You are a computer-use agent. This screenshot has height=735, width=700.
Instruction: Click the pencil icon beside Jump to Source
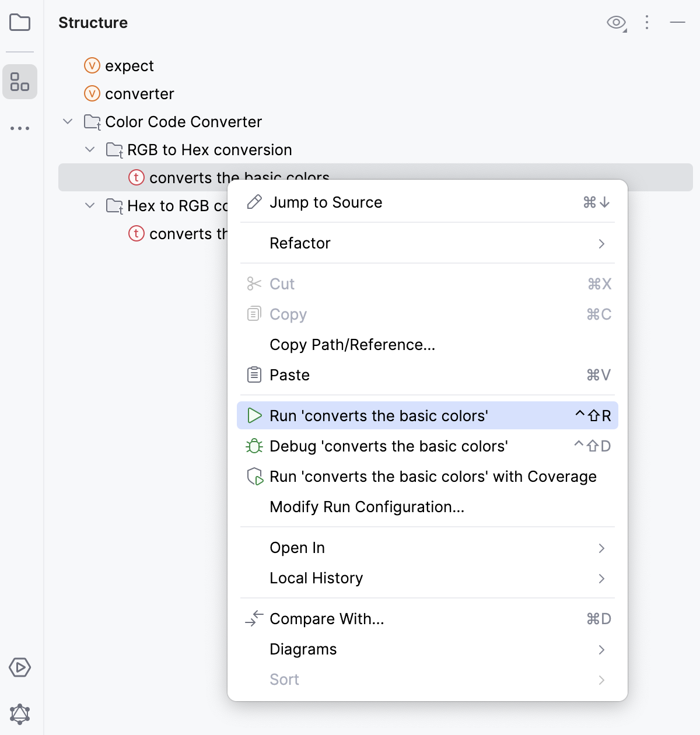[x=253, y=202]
